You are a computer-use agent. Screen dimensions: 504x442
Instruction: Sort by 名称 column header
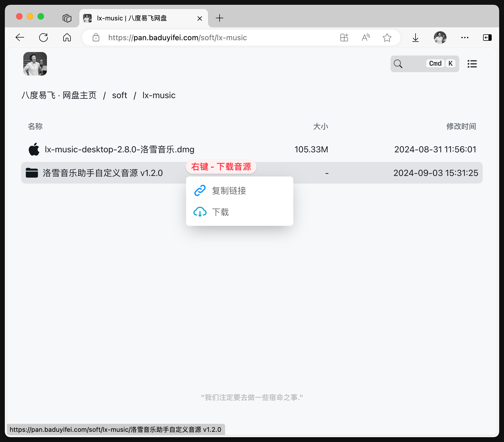(x=35, y=126)
